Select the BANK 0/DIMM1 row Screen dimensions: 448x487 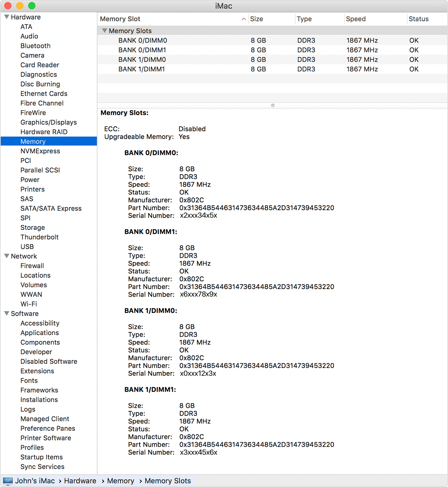click(x=142, y=50)
